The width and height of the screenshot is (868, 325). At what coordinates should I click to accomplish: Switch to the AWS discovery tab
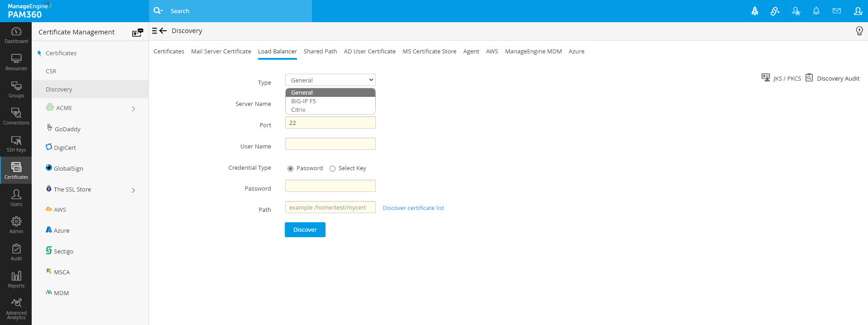(x=492, y=51)
